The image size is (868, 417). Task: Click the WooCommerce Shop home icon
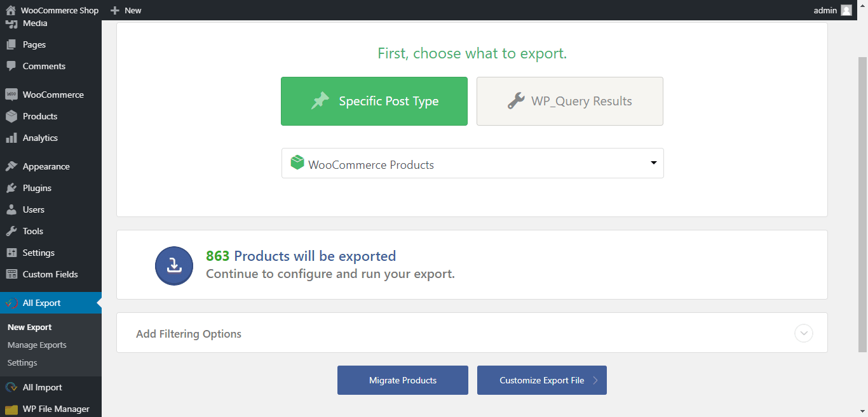point(11,10)
